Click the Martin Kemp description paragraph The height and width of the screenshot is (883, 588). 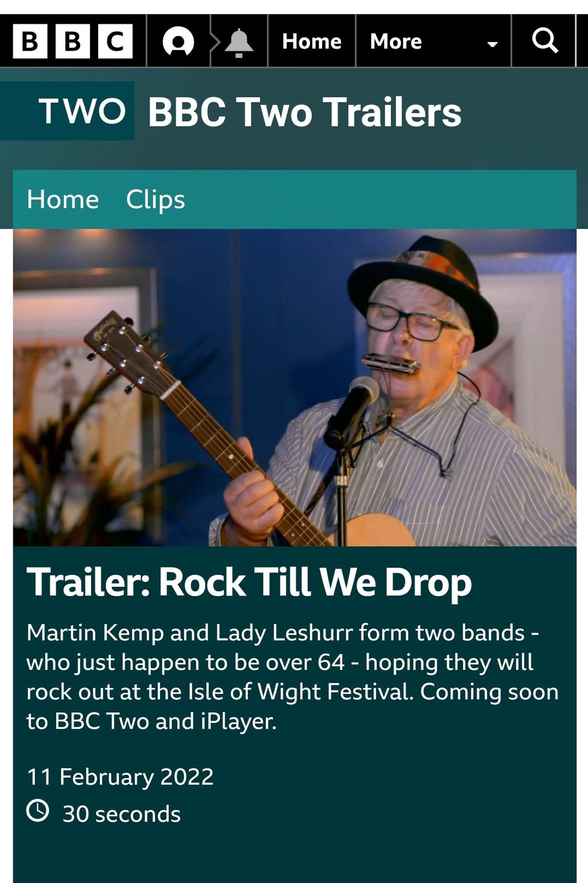point(292,677)
